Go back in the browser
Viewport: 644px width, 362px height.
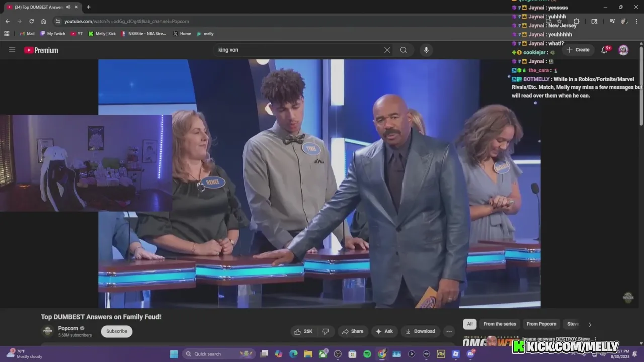(7, 21)
